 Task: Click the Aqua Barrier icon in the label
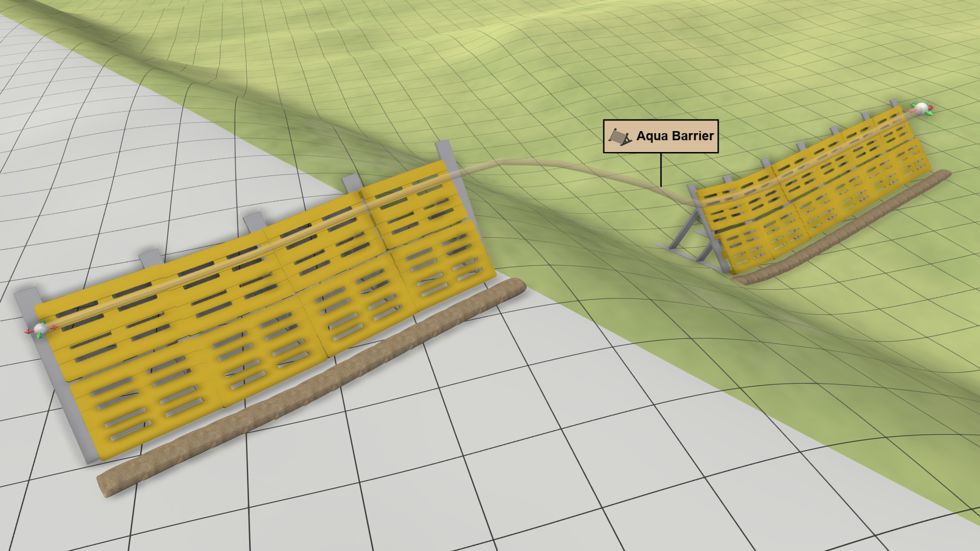pos(620,136)
